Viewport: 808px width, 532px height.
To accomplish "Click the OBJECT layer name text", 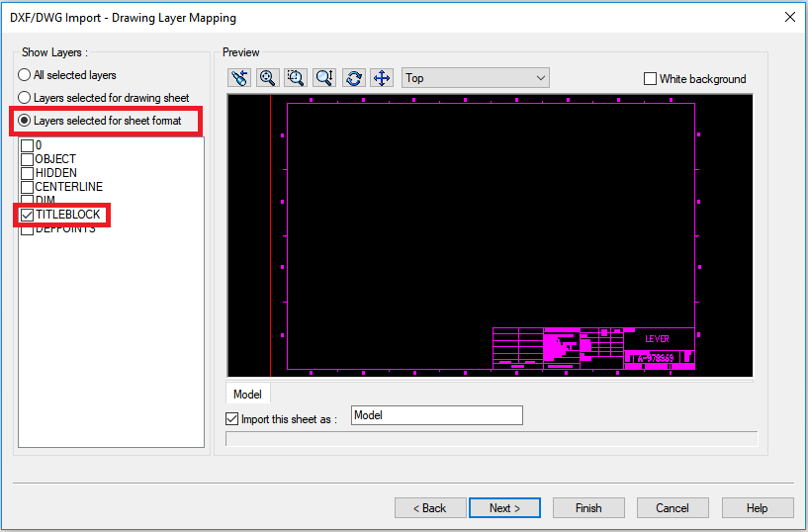I will [55, 159].
